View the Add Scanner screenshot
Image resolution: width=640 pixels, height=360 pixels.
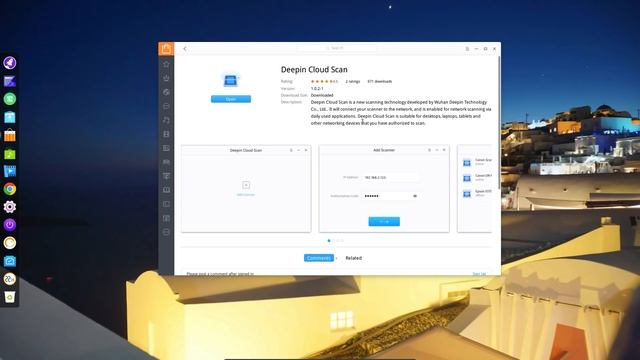[x=384, y=189]
